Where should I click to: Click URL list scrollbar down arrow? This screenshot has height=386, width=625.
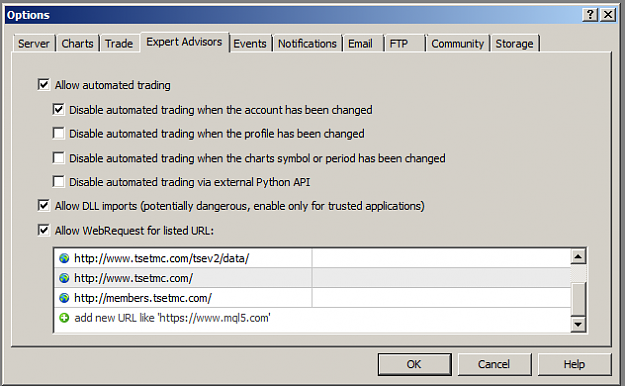point(578,324)
